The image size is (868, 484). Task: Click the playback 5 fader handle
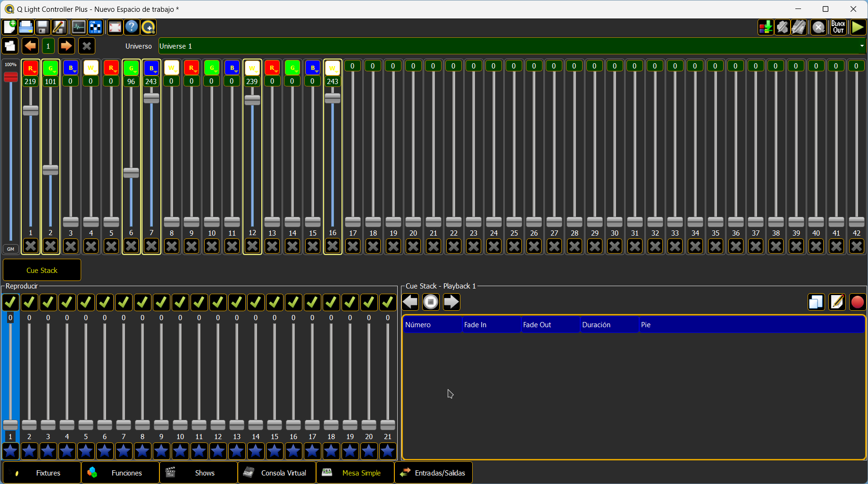click(x=86, y=425)
